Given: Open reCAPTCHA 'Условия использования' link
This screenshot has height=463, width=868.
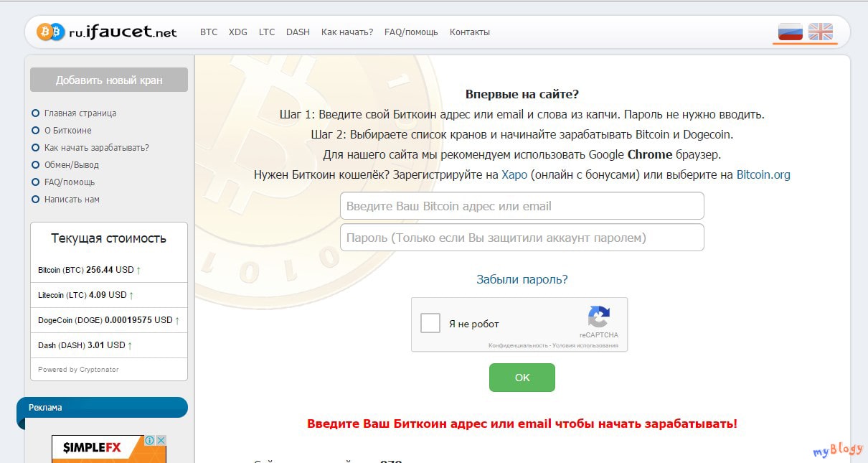Looking at the screenshot, I should pyautogui.click(x=585, y=345).
